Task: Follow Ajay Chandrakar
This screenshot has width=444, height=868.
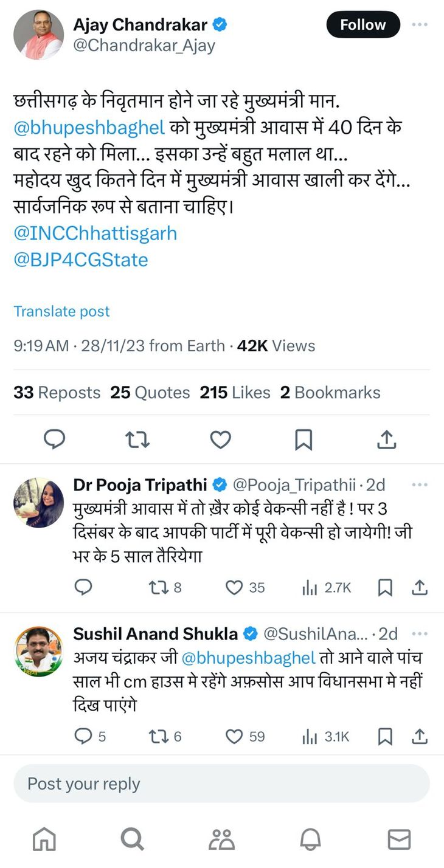Action: pos(363,25)
